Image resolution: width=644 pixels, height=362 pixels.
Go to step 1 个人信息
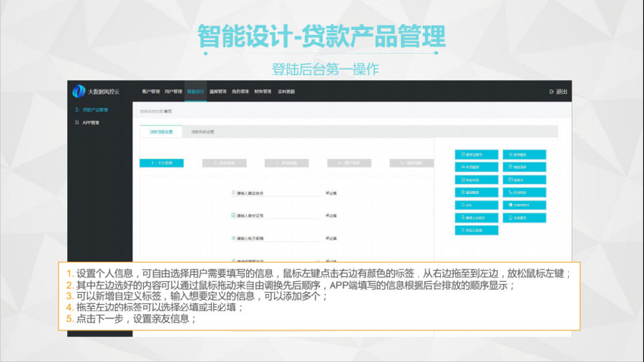[161, 163]
